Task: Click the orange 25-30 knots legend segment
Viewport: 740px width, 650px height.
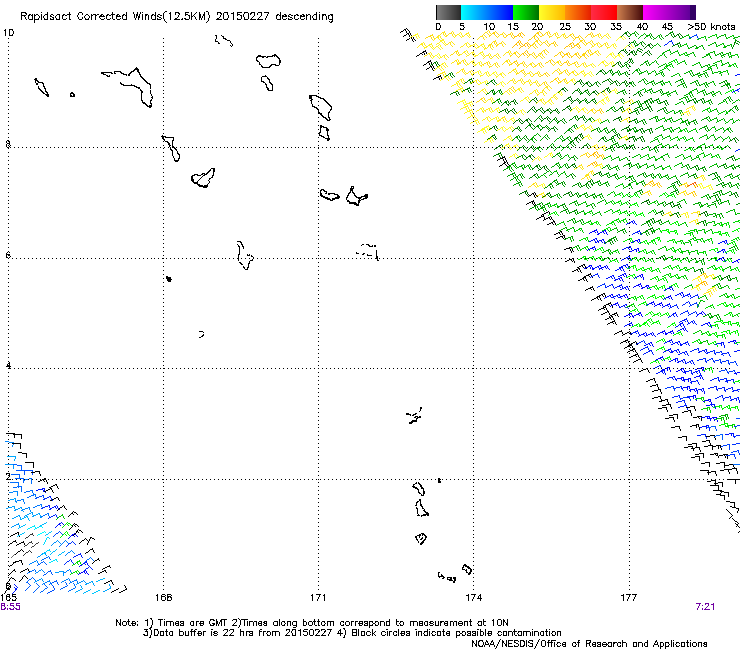Action: pos(578,12)
